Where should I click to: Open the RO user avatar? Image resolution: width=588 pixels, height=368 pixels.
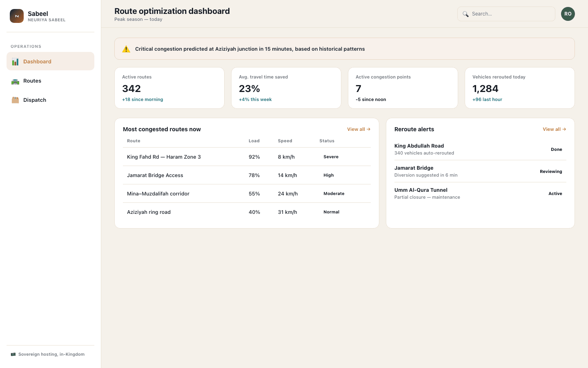[x=568, y=14]
